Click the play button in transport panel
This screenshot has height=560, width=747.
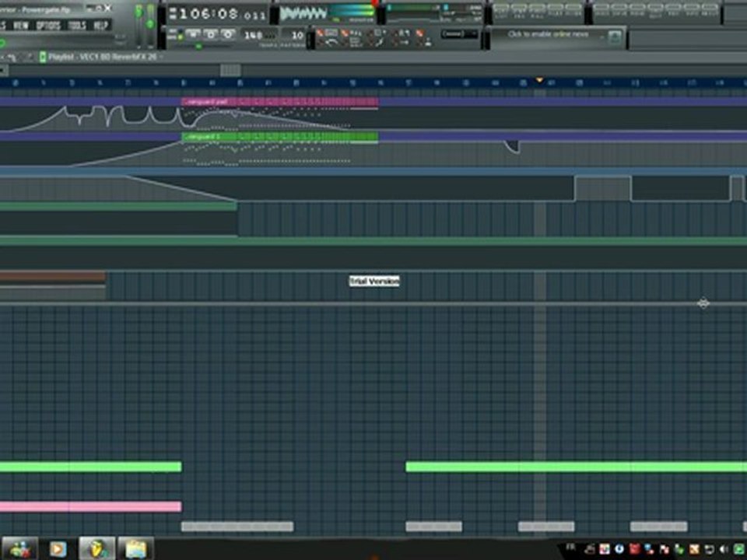193,34
